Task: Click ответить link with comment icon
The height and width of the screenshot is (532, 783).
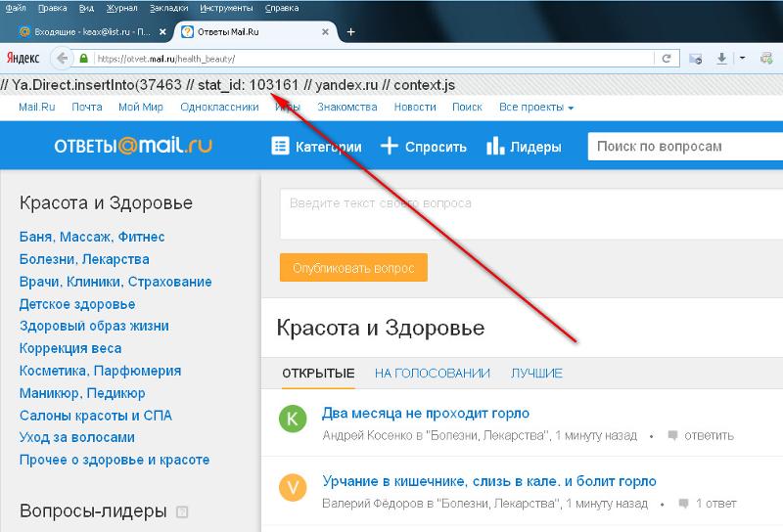Action: [701, 435]
